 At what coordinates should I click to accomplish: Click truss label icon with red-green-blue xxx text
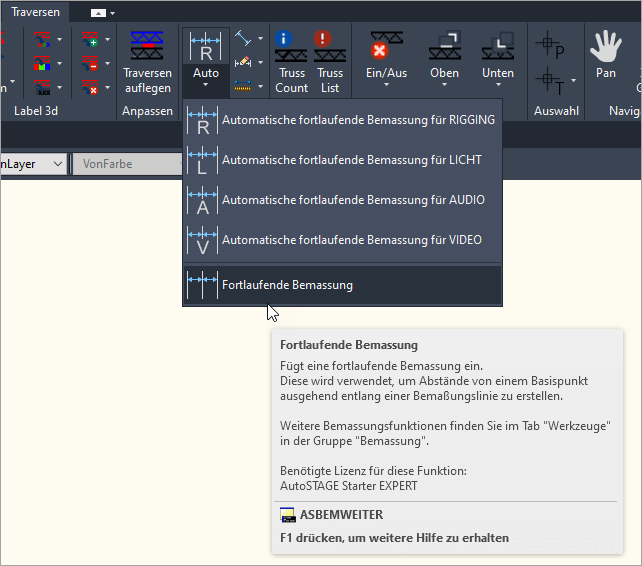43,40
